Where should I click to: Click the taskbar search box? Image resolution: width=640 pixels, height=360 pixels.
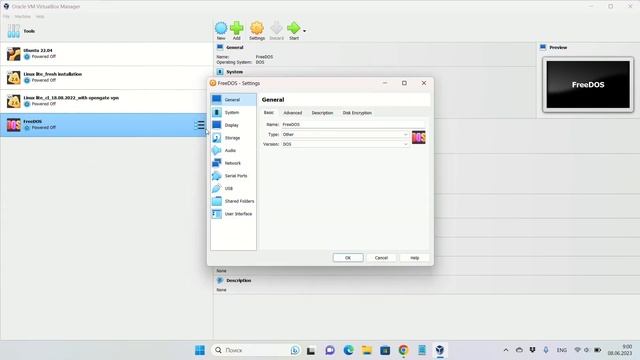[256, 350]
